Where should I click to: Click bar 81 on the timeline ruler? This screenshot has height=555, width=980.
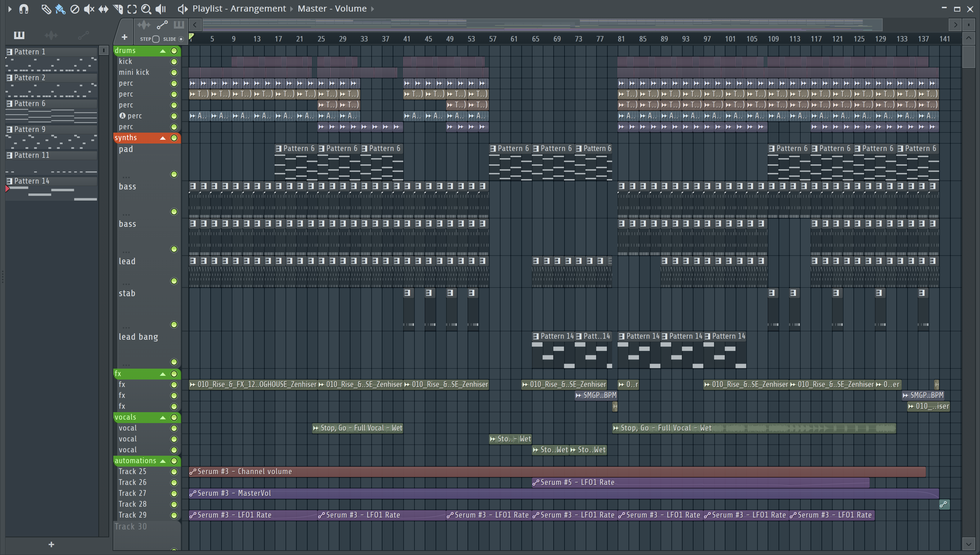(x=621, y=39)
